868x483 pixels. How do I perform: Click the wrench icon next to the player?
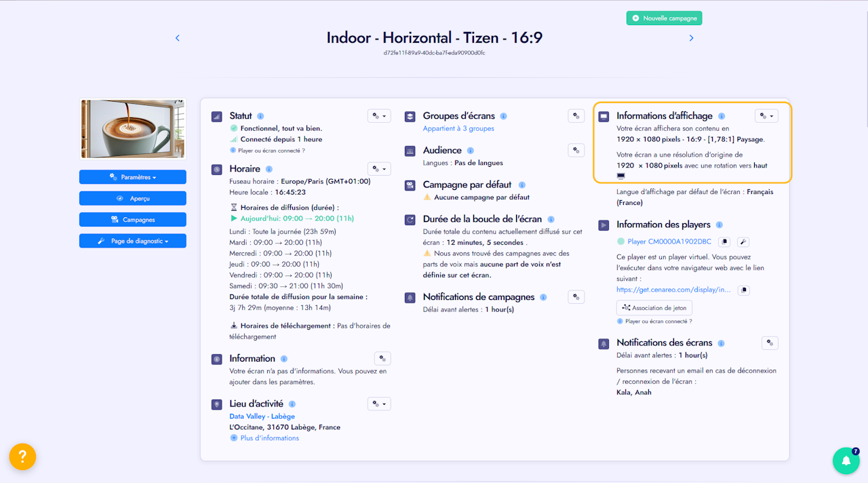click(x=743, y=241)
